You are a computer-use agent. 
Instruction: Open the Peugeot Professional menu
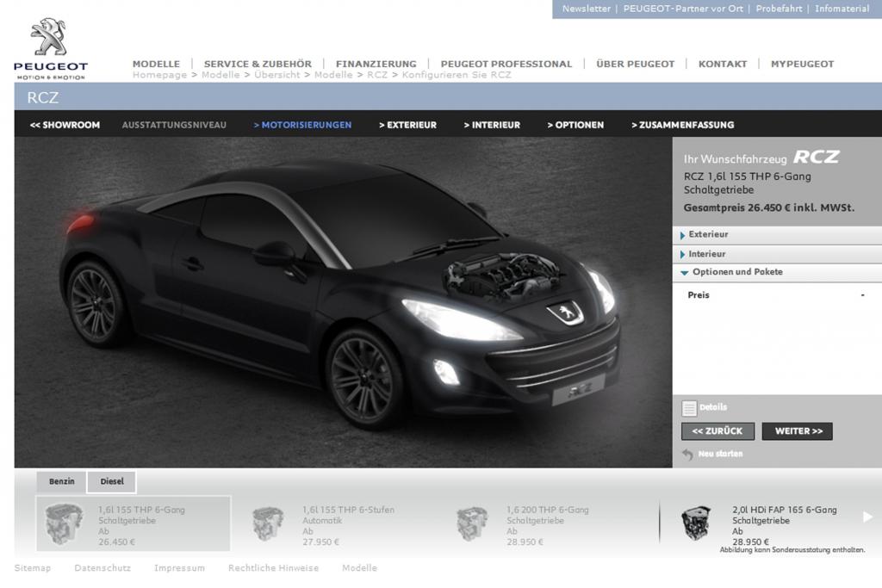(x=506, y=64)
